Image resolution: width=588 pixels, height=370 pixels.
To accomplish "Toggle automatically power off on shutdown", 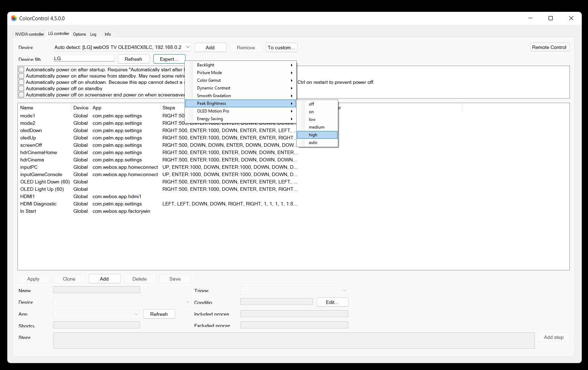I will tap(21, 82).
